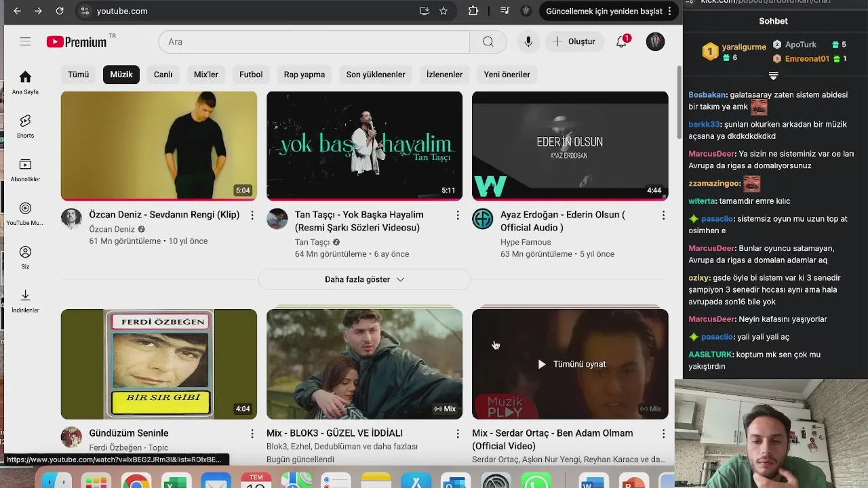Expand the chat leaderboard arrow
This screenshot has height=488, width=868.
[x=773, y=76]
